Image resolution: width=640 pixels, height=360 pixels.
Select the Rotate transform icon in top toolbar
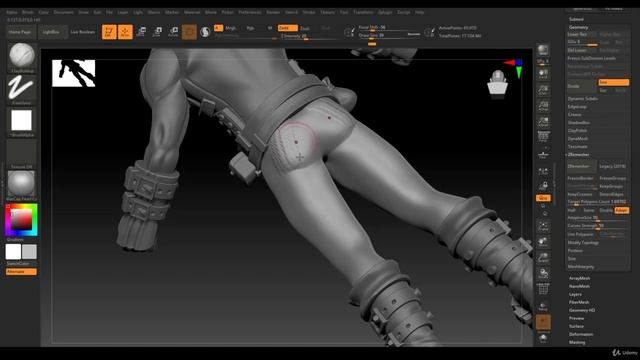[x=173, y=32]
